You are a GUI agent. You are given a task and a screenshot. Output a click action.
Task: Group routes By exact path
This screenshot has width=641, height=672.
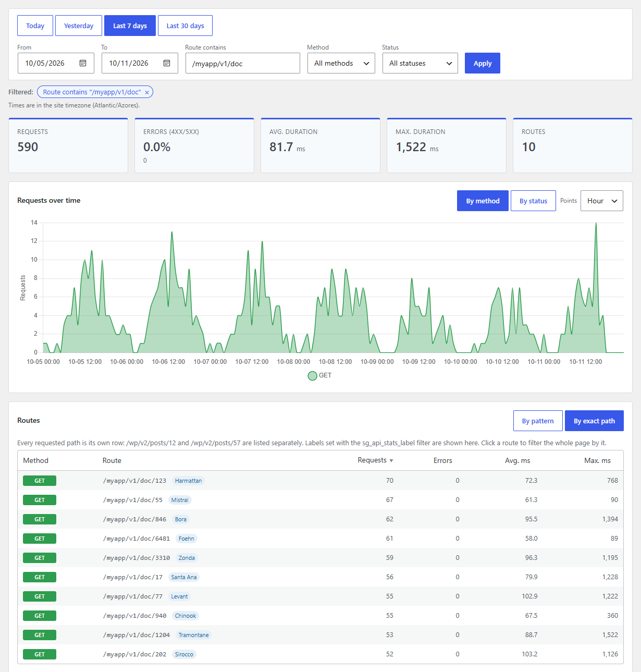594,421
